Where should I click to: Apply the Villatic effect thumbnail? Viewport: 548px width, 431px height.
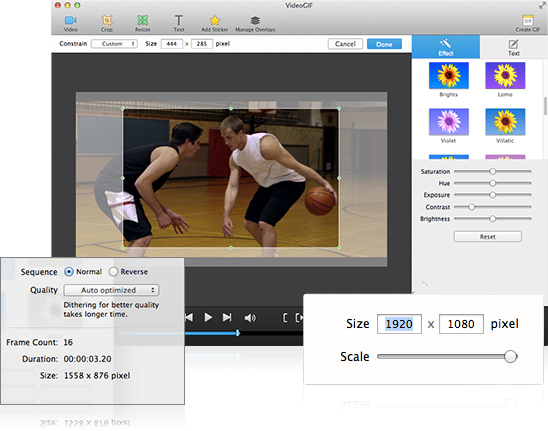click(x=505, y=122)
